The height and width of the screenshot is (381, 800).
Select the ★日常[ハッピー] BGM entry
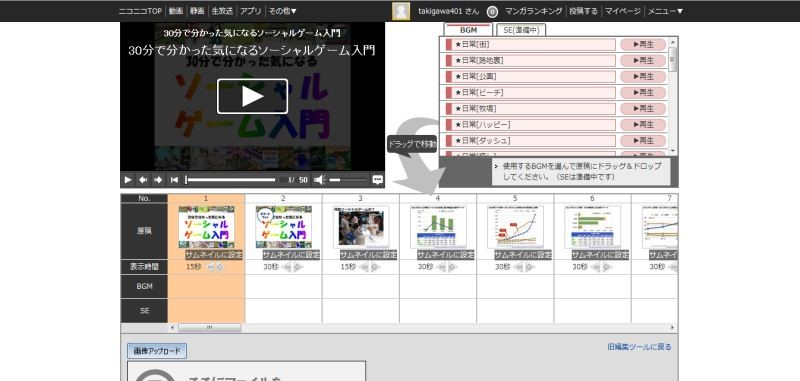pos(531,124)
